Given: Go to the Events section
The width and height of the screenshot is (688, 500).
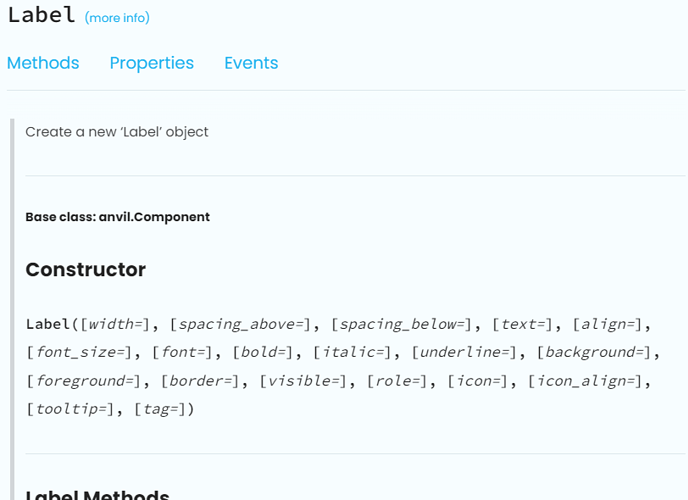Looking at the screenshot, I should (x=251, y=63).
